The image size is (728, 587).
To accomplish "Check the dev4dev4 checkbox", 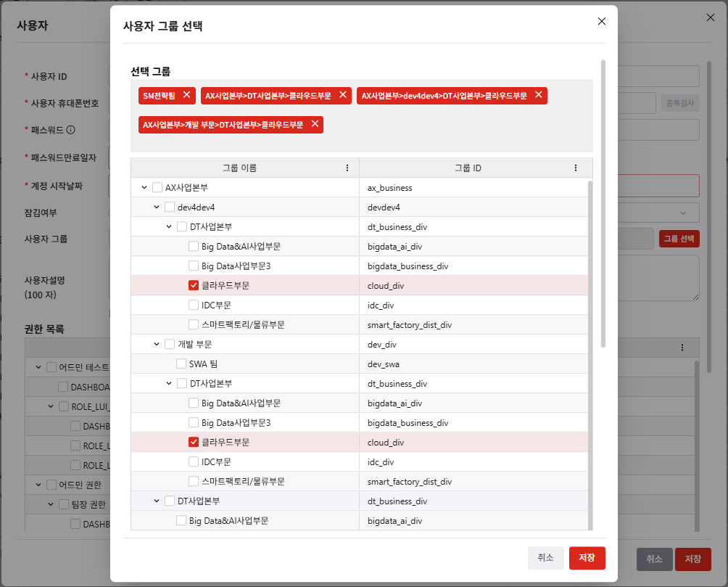I will point(170,207).
